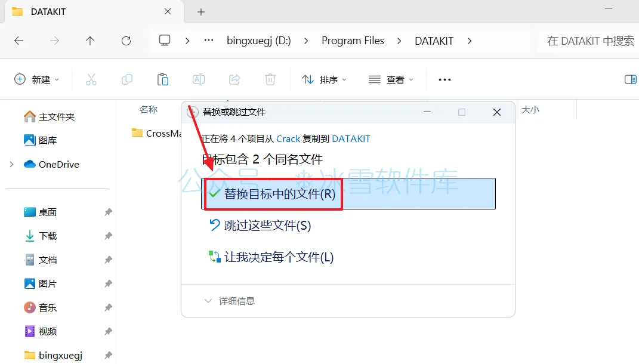Open the toolbar See more ellipsis menu
Screen dimensions: 639x364
pos(444,79)
